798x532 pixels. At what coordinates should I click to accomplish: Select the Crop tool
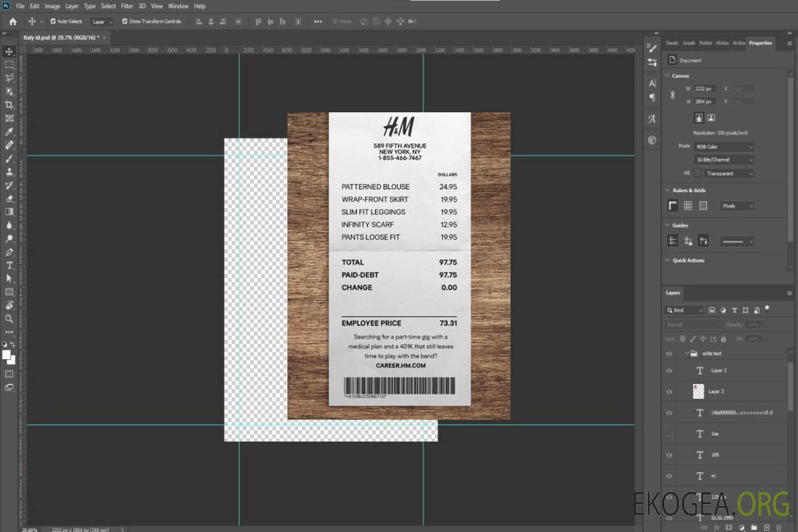[x=9, y=105]
